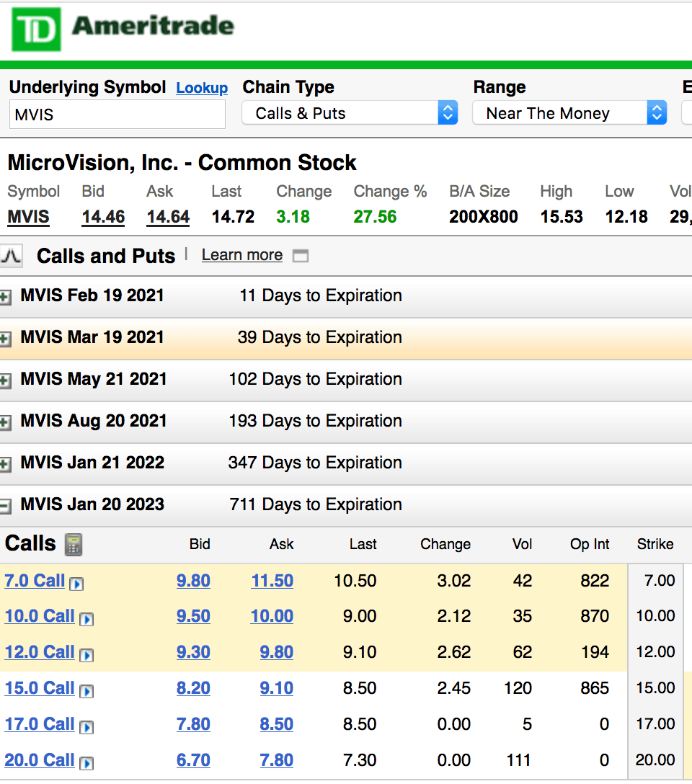Viewport: 692px width, 784px height.
Task: Expand the MVIS Feb 19 2021 expiration
Action: point(6,297)
